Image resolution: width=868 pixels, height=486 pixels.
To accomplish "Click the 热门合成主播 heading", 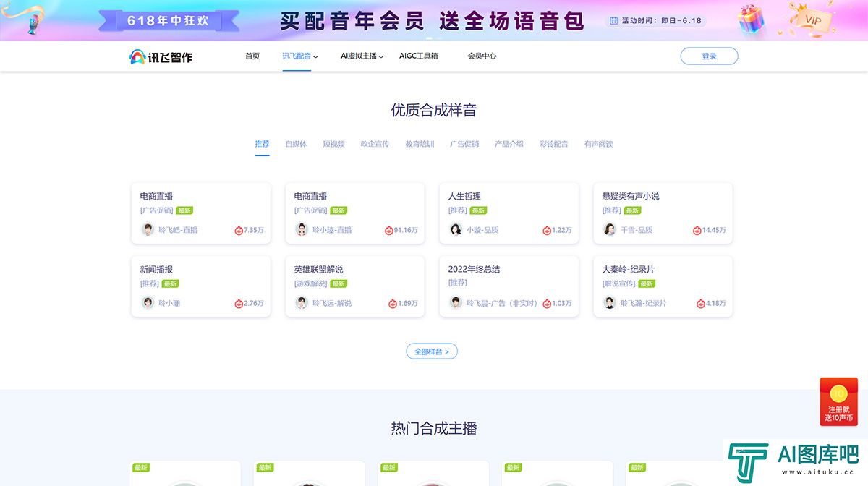I will [434, 428].
